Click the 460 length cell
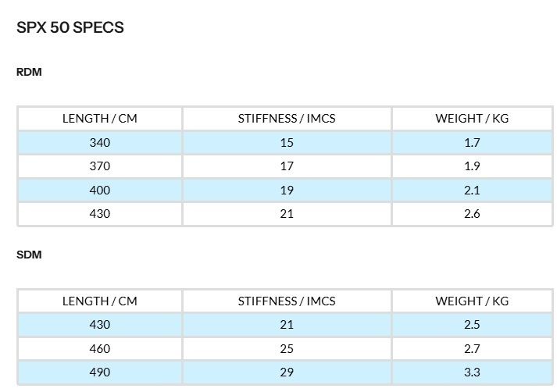The height and width of the screenshot is (392, 557). click(100, 349)
